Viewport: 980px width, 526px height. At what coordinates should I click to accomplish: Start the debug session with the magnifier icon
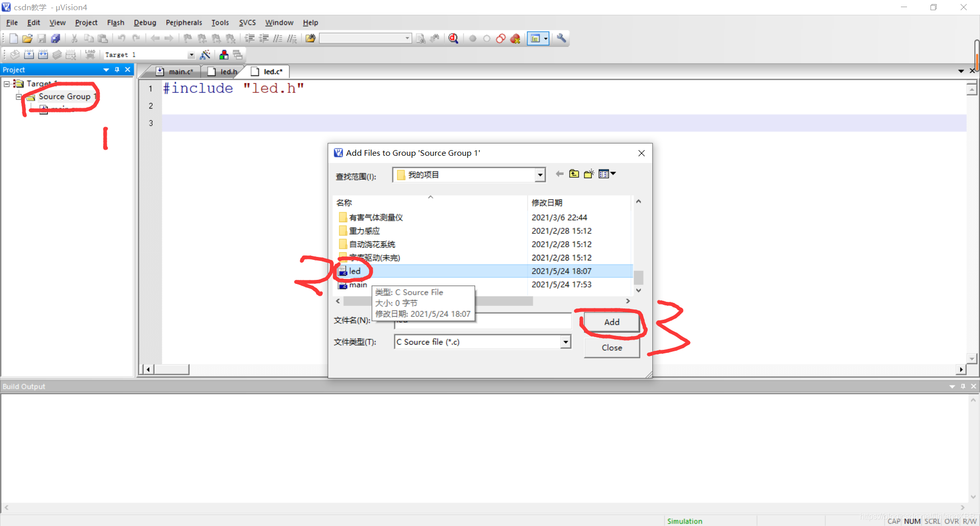(x=453, y=38)
